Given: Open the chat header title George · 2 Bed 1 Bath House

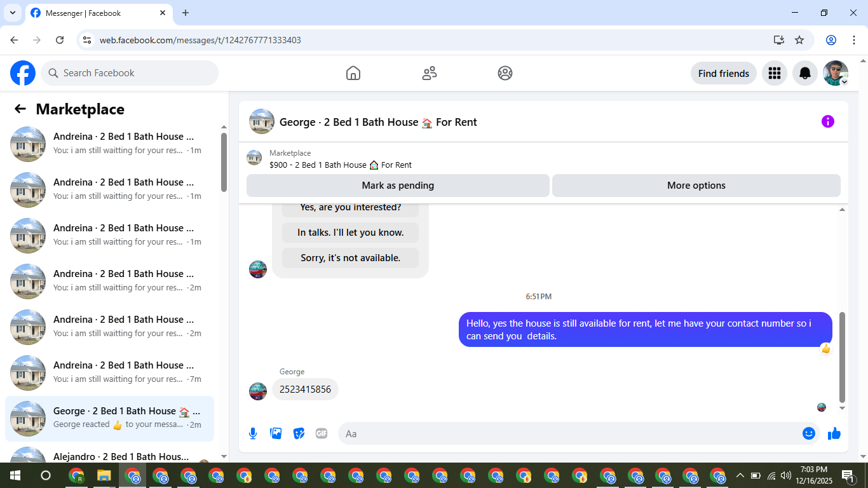Looking at the screenshot, I should coord(378,122).
